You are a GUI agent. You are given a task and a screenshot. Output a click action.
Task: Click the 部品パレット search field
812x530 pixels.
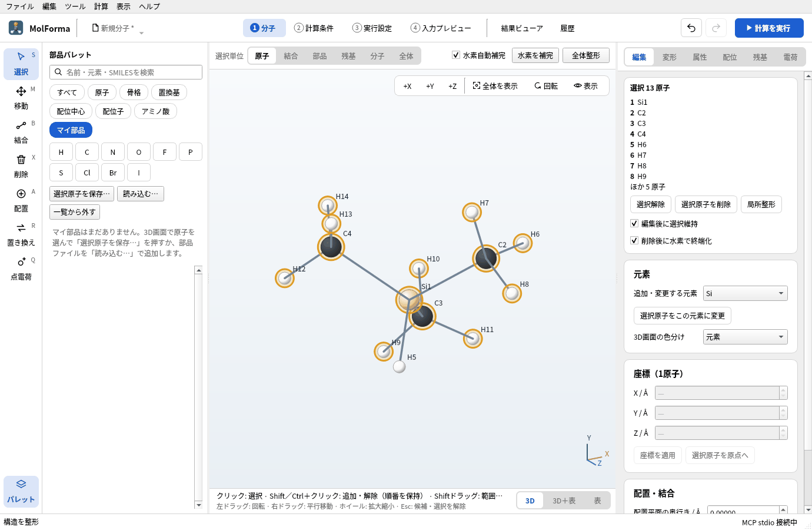tap(126, 72)
